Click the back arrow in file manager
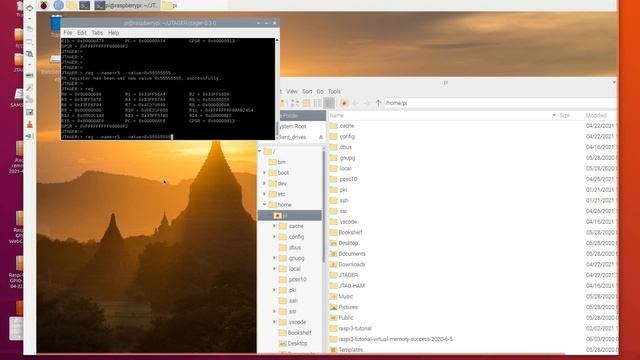The width and height of the screenshot is (640, 360). click(356, 103)
